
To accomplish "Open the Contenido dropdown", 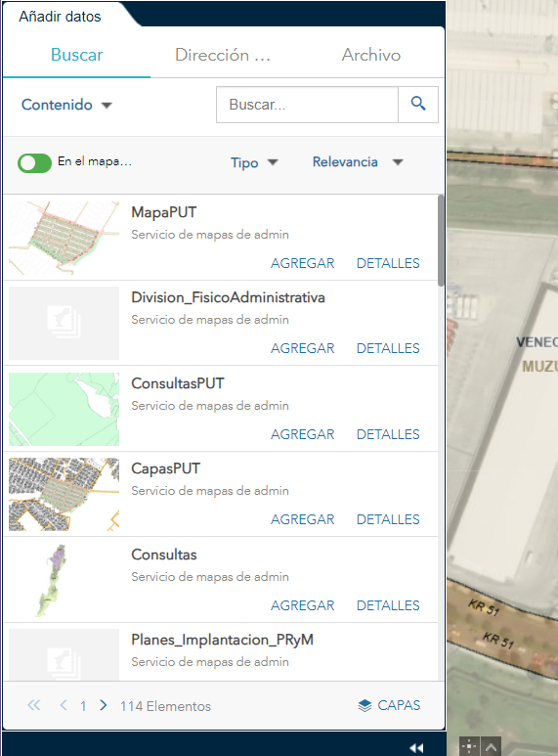I will click(66, 105).
